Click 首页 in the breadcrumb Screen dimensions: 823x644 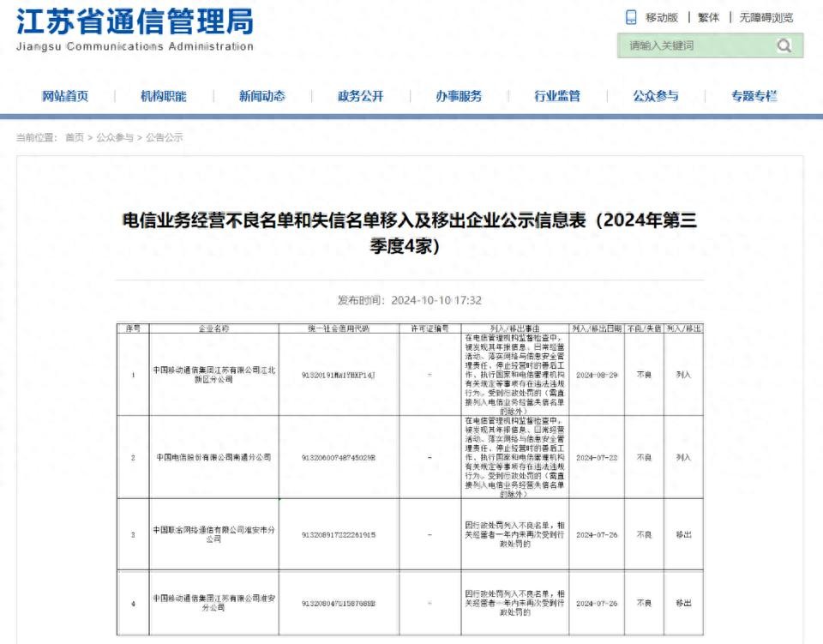75,137
